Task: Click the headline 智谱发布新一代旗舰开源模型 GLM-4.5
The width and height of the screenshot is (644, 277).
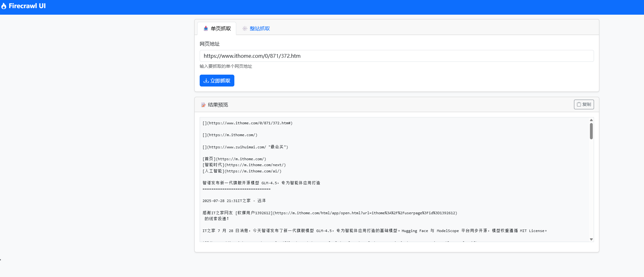Action: pyautogui.click(x=261, y=183)
